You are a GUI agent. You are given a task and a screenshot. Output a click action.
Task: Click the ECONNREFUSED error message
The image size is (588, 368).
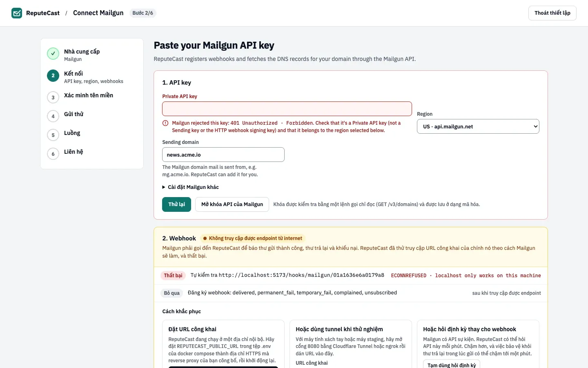(x=466, y=276)
